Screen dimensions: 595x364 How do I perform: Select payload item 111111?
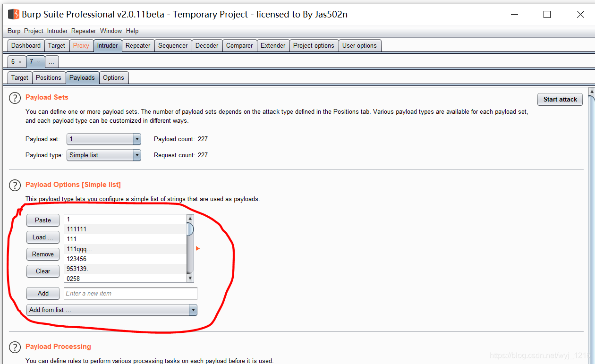(126, 229)
